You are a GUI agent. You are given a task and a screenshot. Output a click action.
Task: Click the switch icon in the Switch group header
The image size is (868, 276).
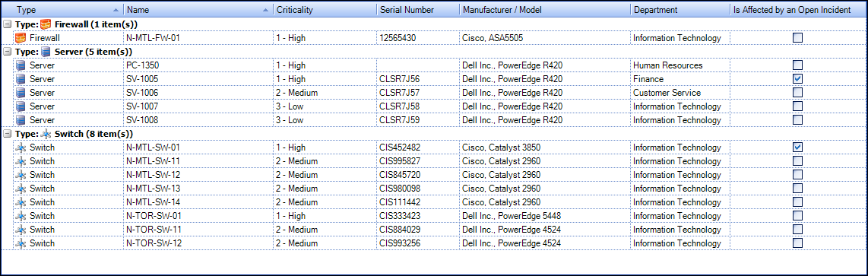pos(46,134)
